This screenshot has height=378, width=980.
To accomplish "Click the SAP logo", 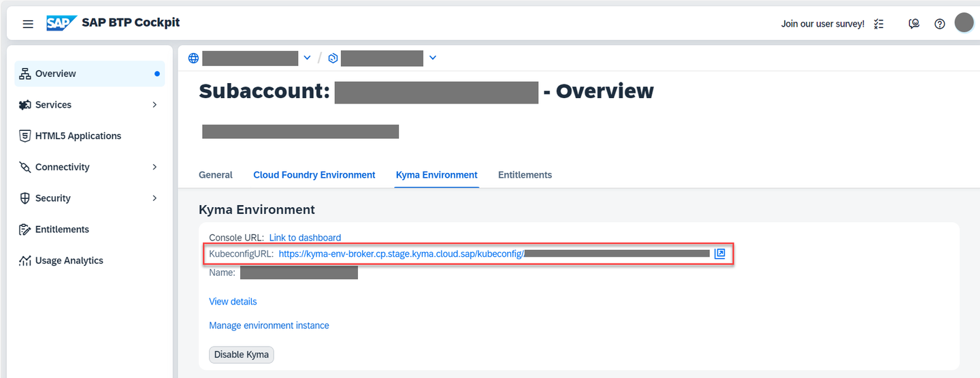I will point(61,23).
